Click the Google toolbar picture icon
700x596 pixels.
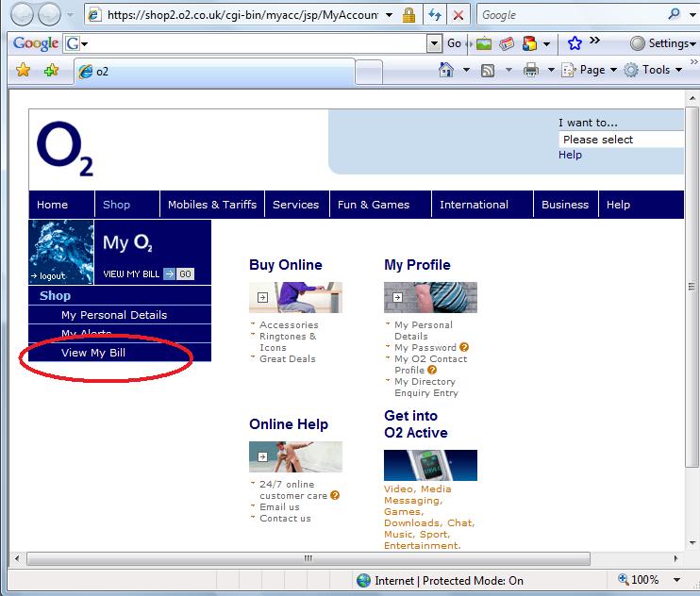pos(484,43)
